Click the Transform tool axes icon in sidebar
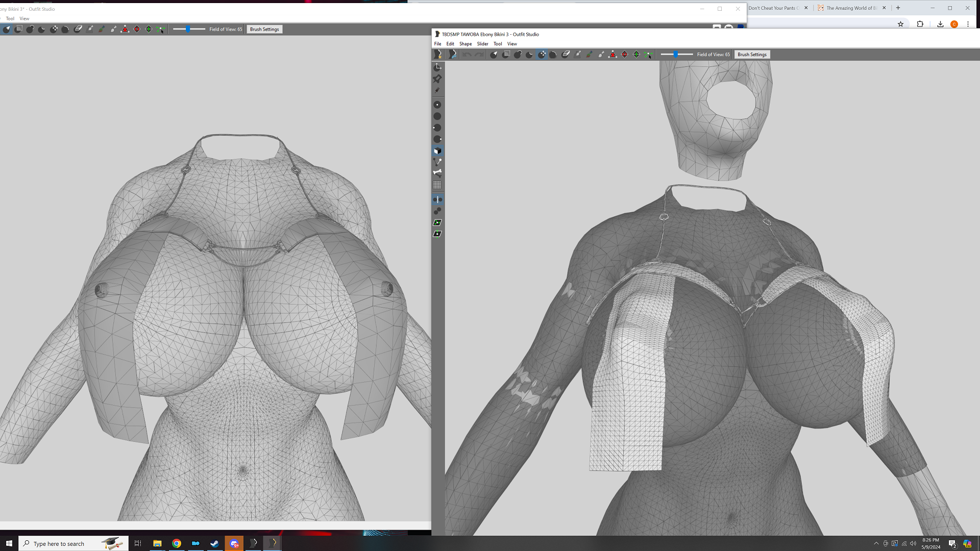 coord(437,67)
